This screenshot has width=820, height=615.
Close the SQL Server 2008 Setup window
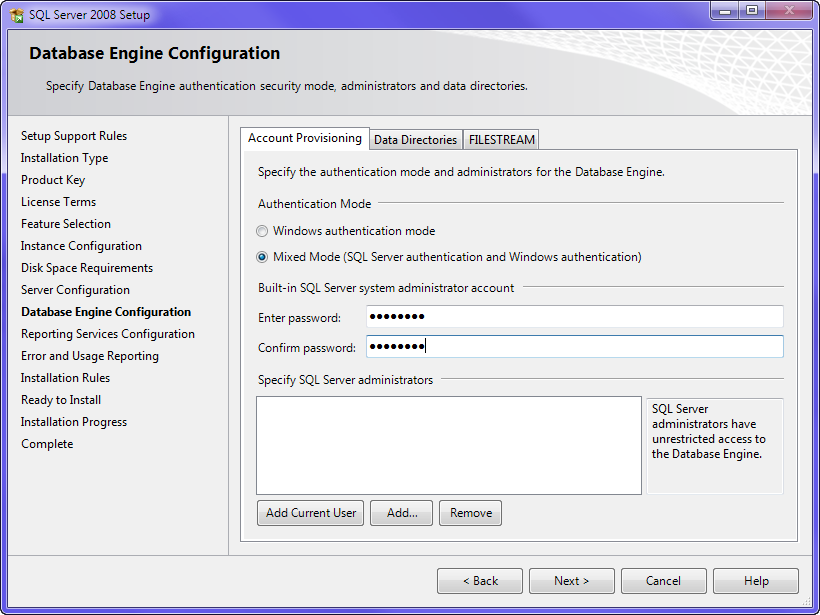(790, 11)
